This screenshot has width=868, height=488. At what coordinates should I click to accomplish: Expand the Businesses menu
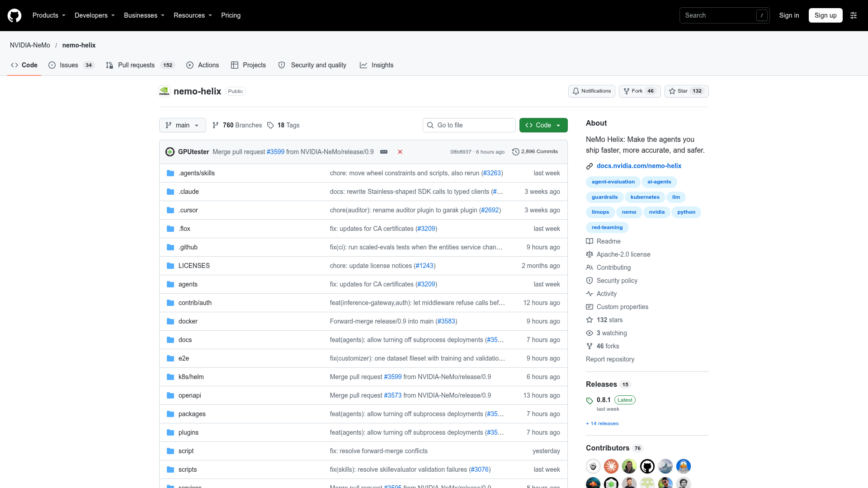pyautogui.click(x=144, y=15)
